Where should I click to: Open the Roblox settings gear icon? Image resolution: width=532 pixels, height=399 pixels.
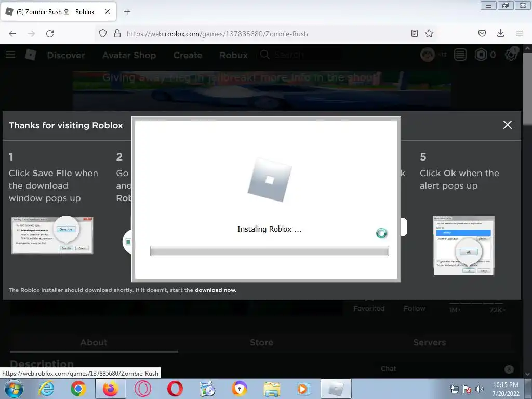tap(511, 54)
